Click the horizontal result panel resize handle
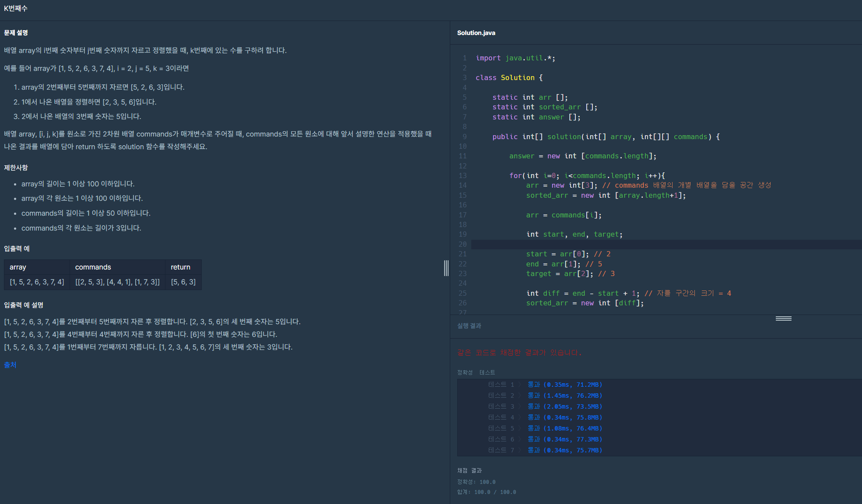 (783, 318)
